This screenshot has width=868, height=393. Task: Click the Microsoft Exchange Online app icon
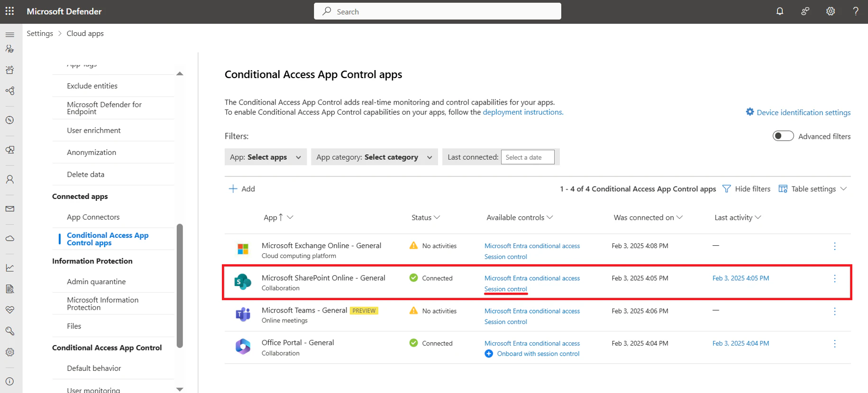pos(243,249)
